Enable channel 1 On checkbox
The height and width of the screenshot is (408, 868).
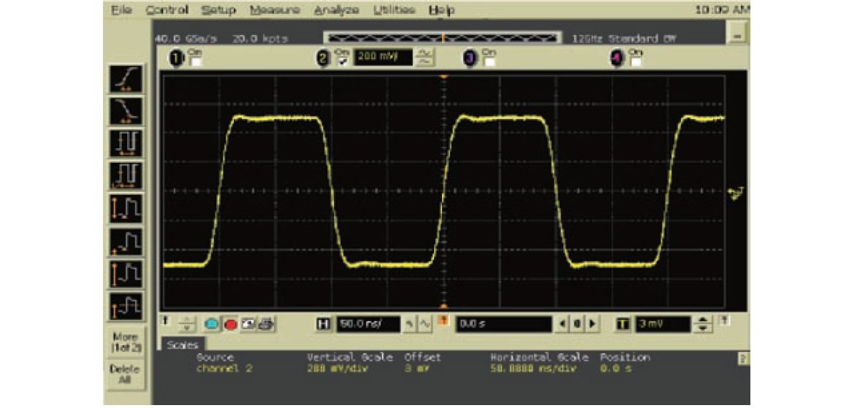(x=195, y=62)
